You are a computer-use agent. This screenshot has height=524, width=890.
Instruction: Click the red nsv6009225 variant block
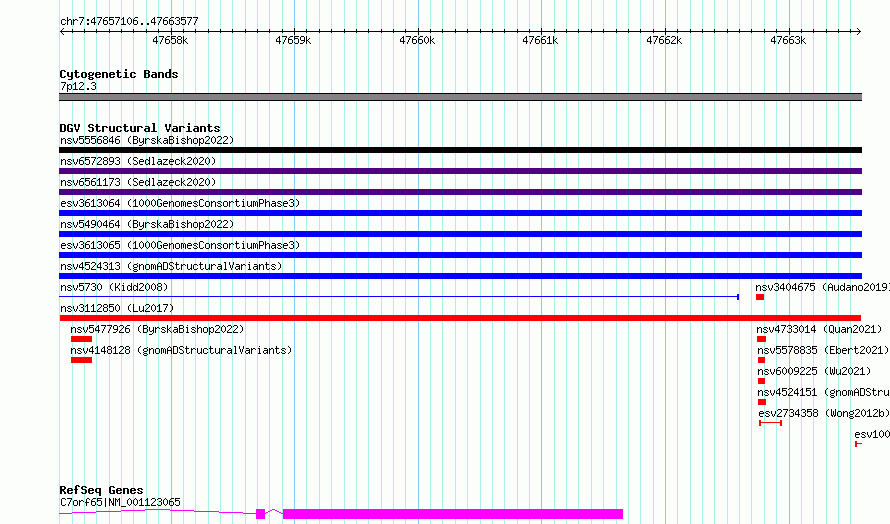click(x=761, y=381)
